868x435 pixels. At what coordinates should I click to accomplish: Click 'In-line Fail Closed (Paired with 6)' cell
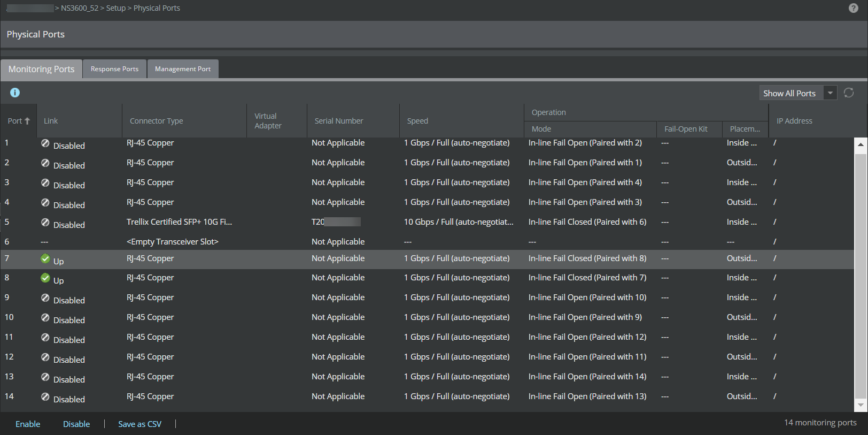[x=587, y=222]
